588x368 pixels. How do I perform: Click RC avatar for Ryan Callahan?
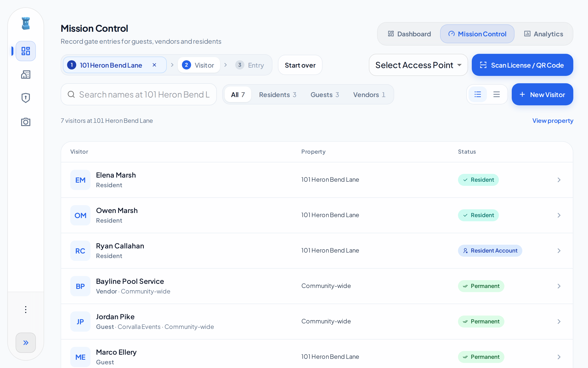(80, 251)
